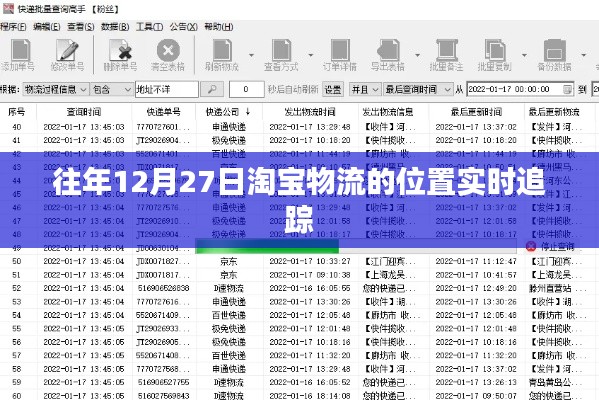Click the 清空表格 X icon

point(168,50)
